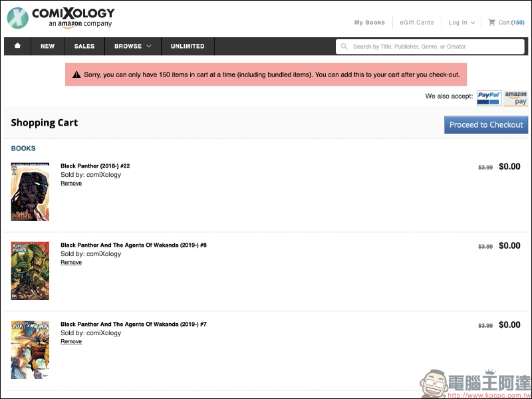Click the warning triangle icon in alert

(76, 74)
